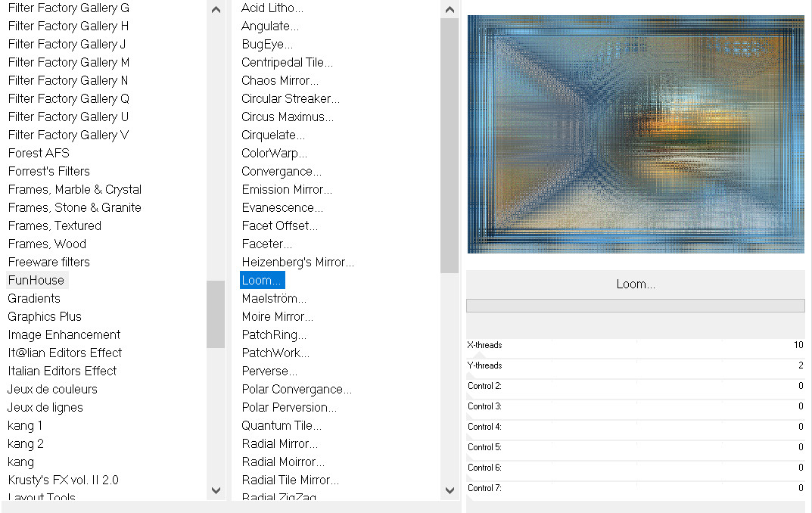This screenshot has width=812, height=513.
Task: Pick the Loom... effect in list
Action: click(262, 280)
